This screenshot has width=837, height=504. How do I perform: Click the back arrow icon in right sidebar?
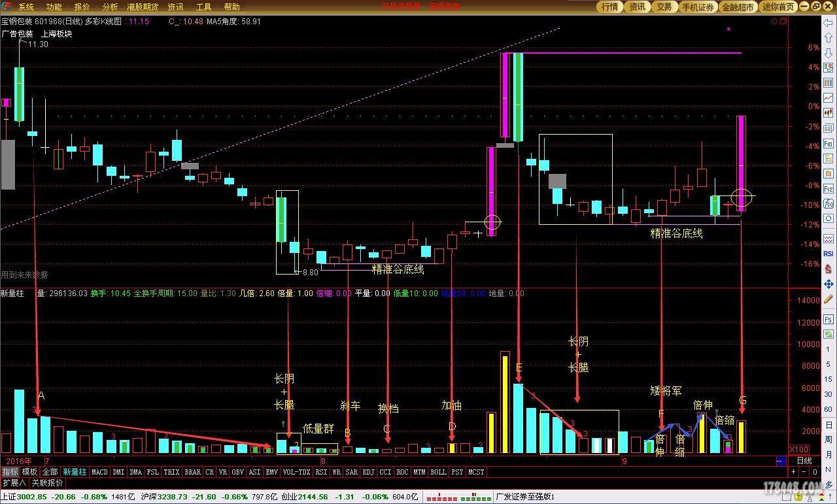point(828,23)
